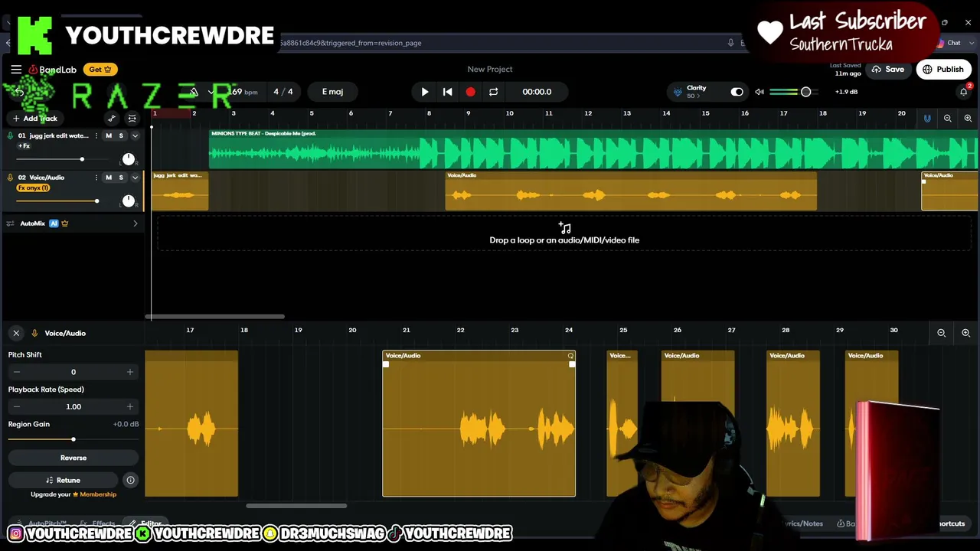The width and height of the screenshot is (980, 551).
Task: Skip back to the project start
Action: click(x=448, y=92)
